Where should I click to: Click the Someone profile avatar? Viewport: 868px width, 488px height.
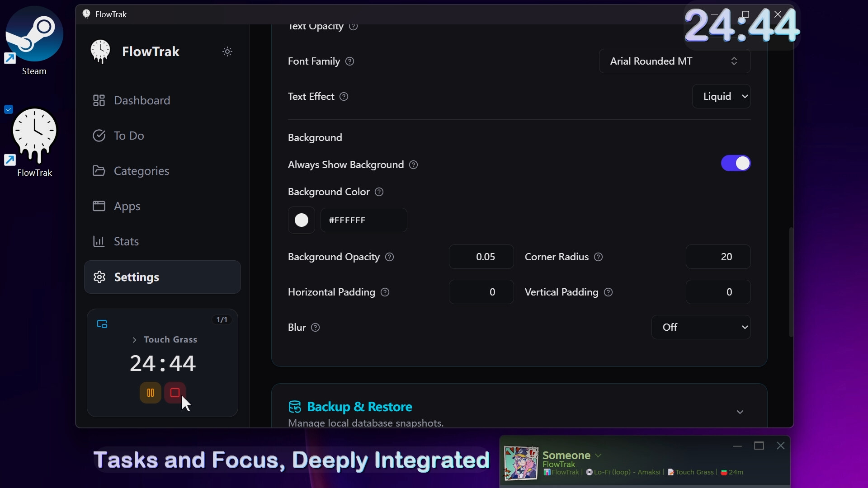pyautogui.click(x=521, y=463)
